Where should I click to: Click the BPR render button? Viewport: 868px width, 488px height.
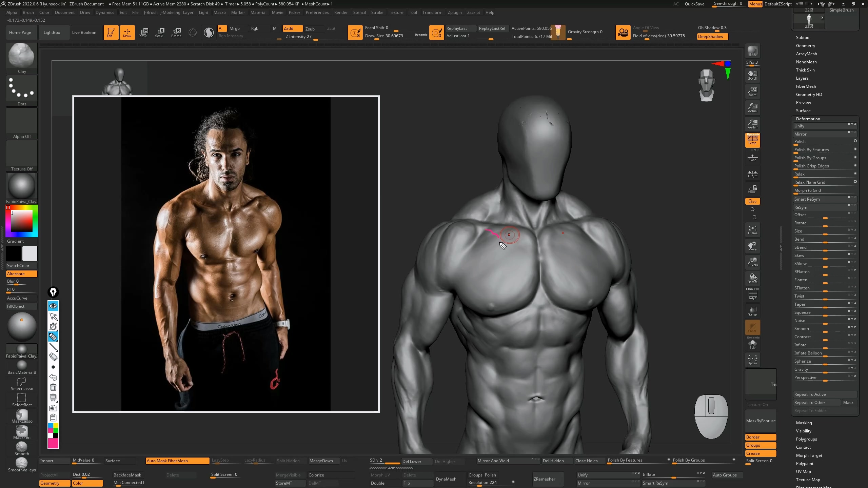pos(752,51)
